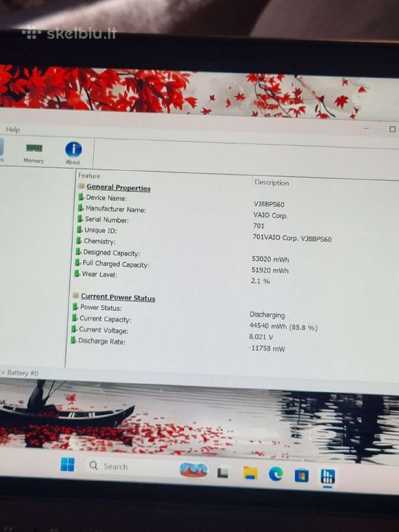
Task: Open Task View from the taskbar
Action: [x=223, y=472]
